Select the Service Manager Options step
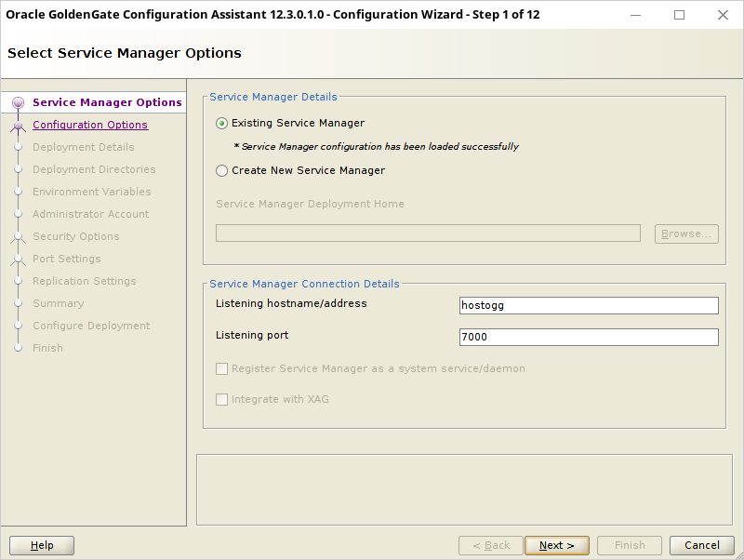Viewport: 744px width, 560px height. tap(107, 102)
